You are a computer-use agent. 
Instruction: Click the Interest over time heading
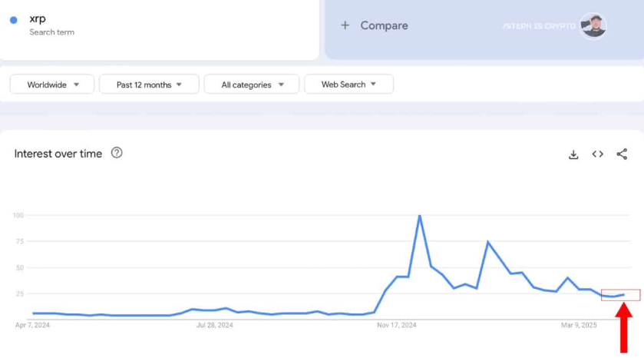[58, 154]
